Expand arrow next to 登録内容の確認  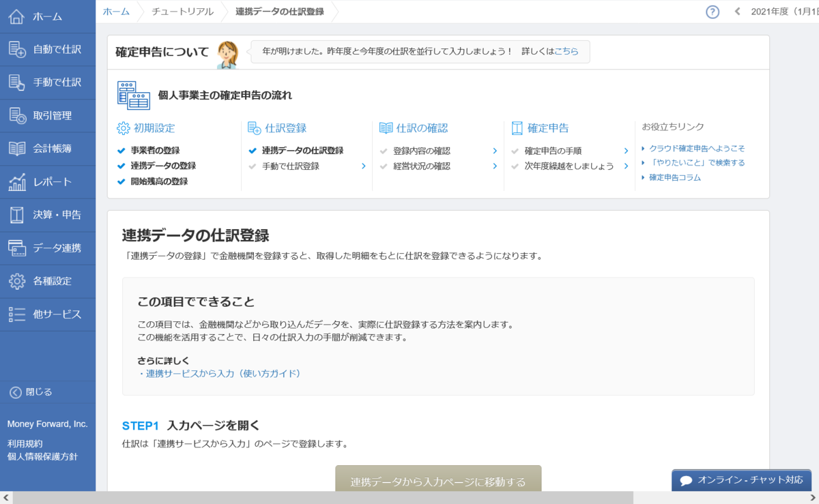tap(495, 151)
